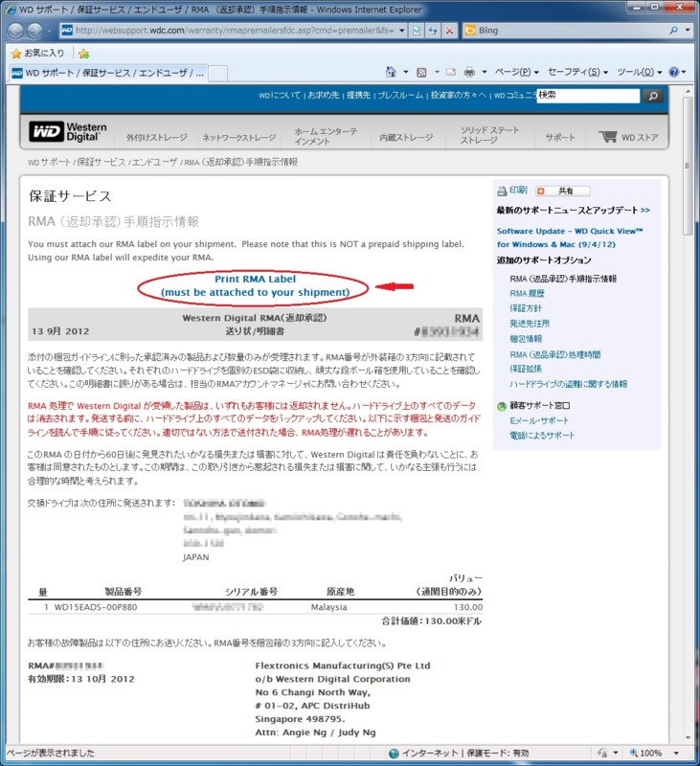
Task: Expand the Home button dropdown arrow
Action: [x=405, y=73]
